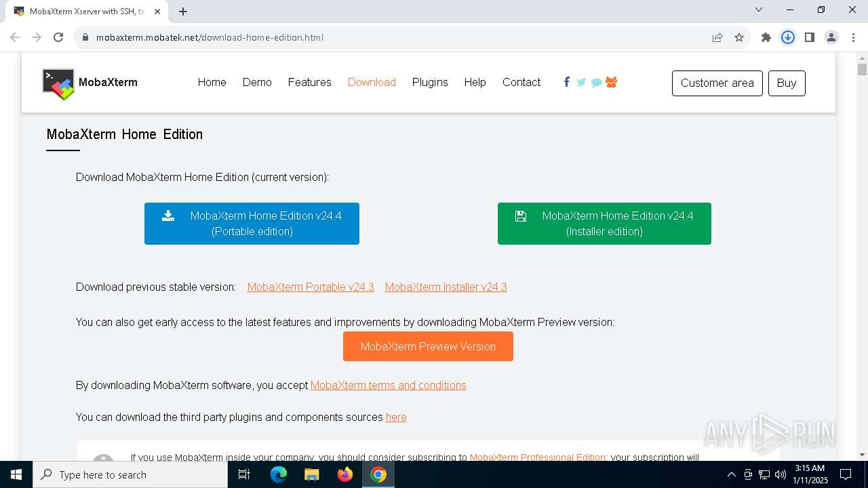The width and height of the screenshot is (868, 488).
Task: Open Chrome extensions puzzle icon
Action: pos(766,37)
